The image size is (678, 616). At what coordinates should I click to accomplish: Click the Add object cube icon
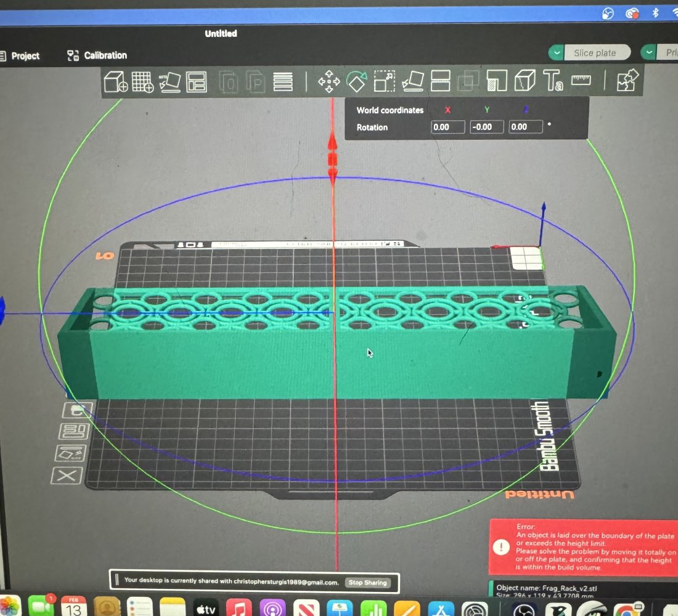(115, 81)
